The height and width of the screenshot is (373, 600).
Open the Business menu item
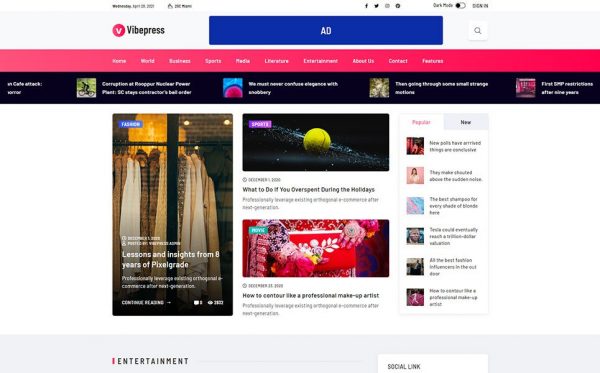(x=180, y=61)
